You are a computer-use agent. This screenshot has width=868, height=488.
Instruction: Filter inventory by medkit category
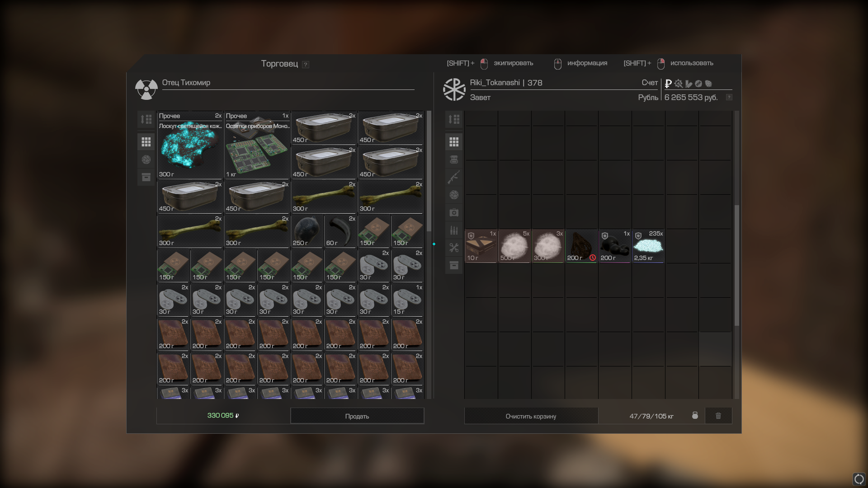[x=454, y=212]
